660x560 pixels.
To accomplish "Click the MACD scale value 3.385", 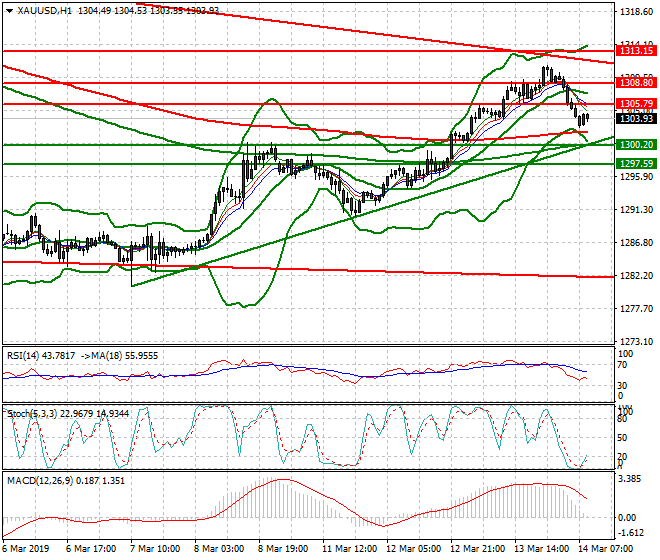I will coord(631,479).
